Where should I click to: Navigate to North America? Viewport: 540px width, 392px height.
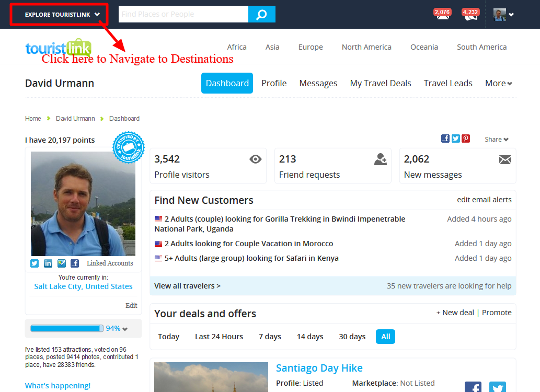[366, 47]
